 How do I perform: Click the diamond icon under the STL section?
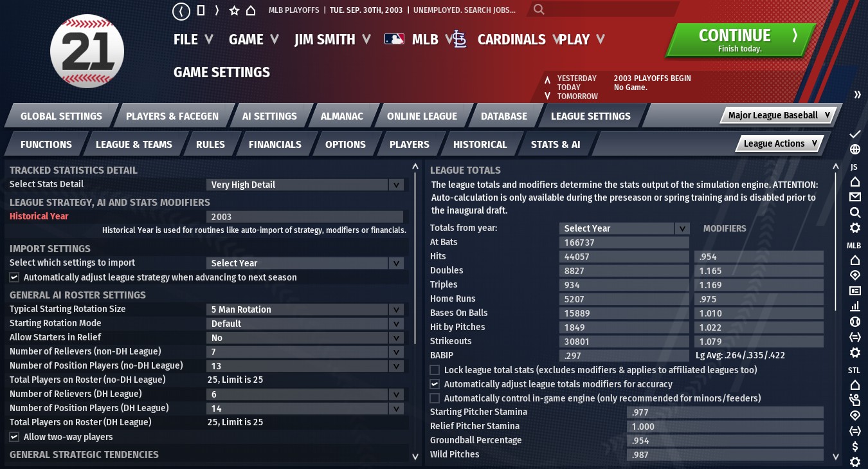click(x=854, y=416)
